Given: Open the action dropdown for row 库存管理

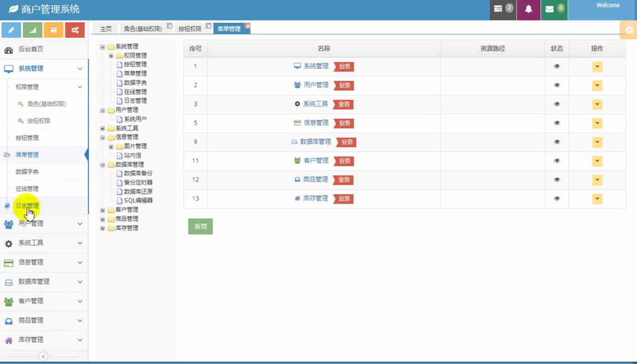Looking at the screenshot, I should 597,199.
